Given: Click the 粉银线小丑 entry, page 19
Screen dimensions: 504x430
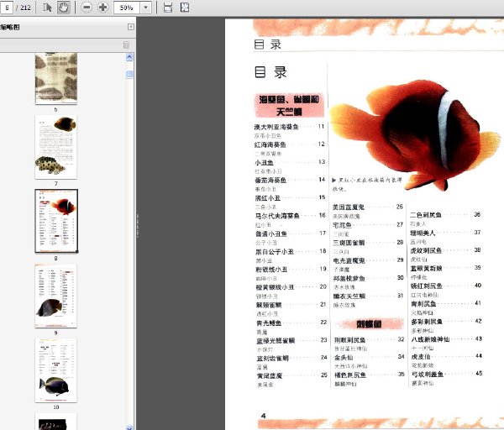Looking at the screenshot, I should (291, 270).
